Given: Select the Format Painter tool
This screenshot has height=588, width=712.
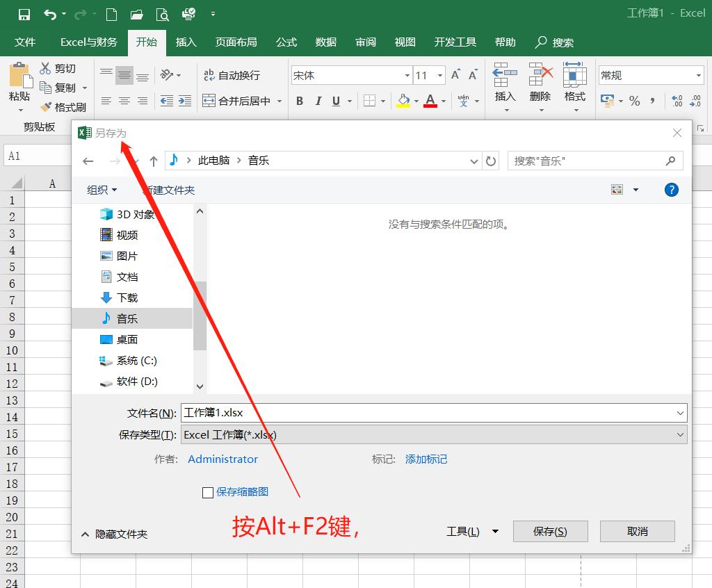Looking at the screenshot, I should 65,107.
